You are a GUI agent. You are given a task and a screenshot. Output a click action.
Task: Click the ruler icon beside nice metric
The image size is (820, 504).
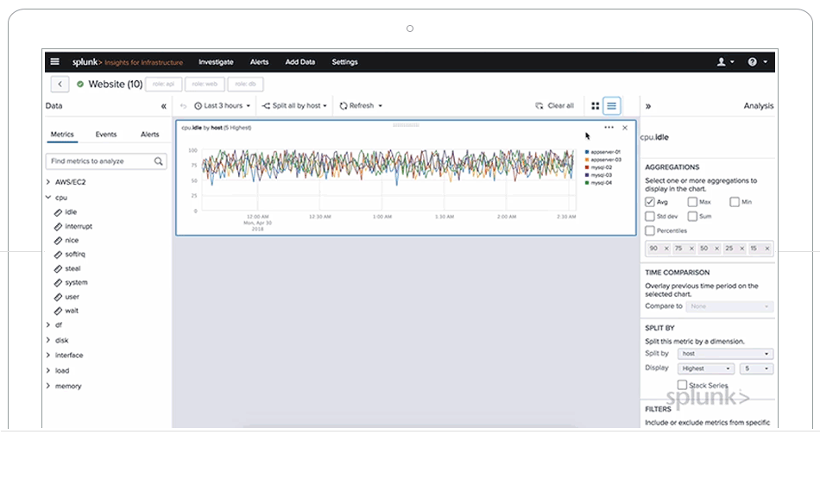[x=58, y=241]
